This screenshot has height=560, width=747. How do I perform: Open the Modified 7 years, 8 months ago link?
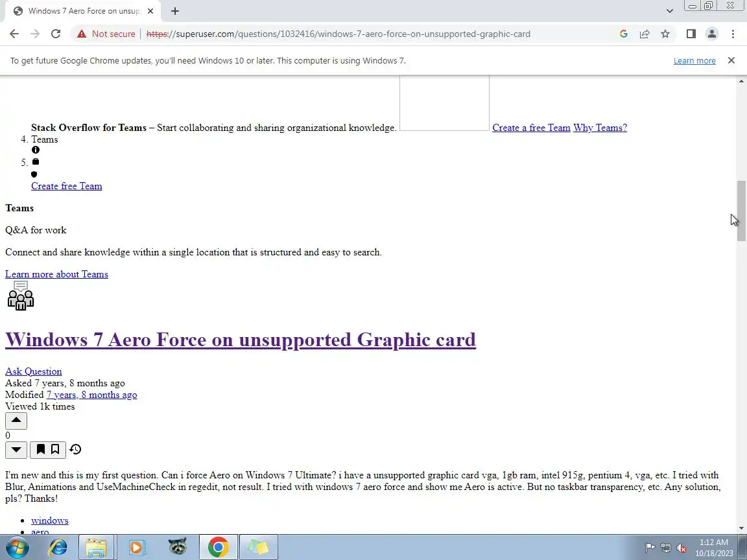(x=91, y=395)
